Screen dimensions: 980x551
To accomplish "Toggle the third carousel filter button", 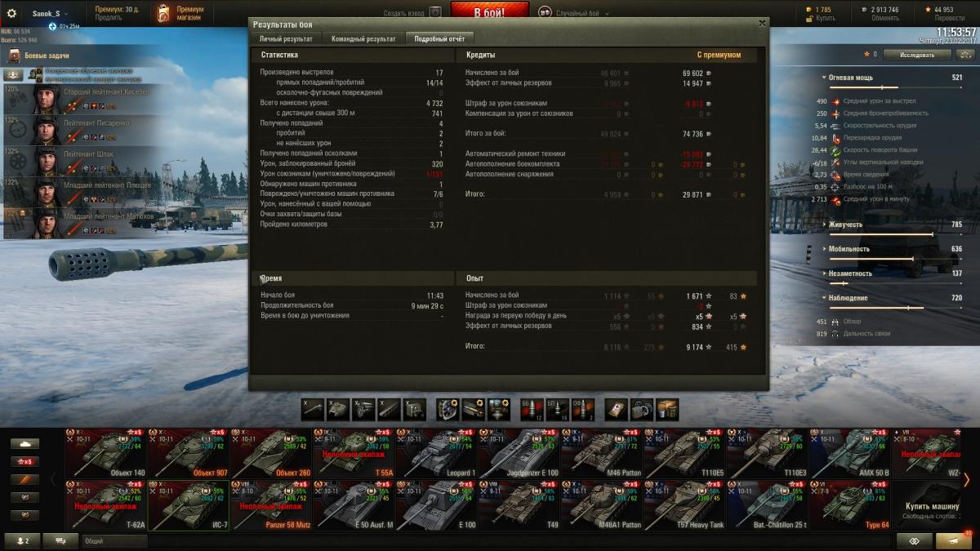I will tap(24, 479).
